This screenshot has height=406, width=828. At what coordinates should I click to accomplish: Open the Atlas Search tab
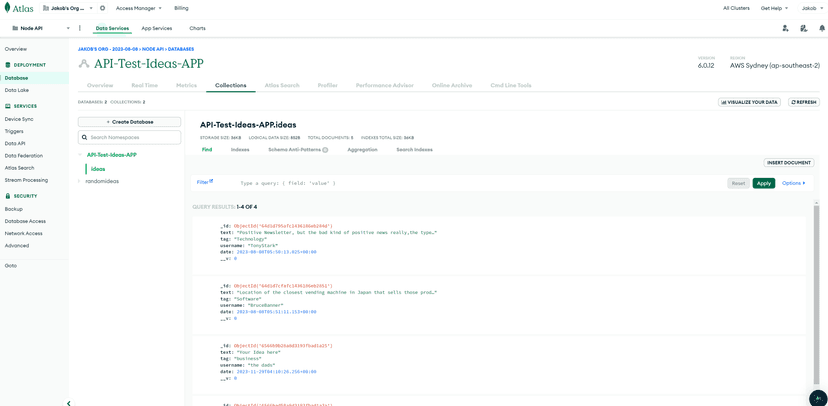282,85
